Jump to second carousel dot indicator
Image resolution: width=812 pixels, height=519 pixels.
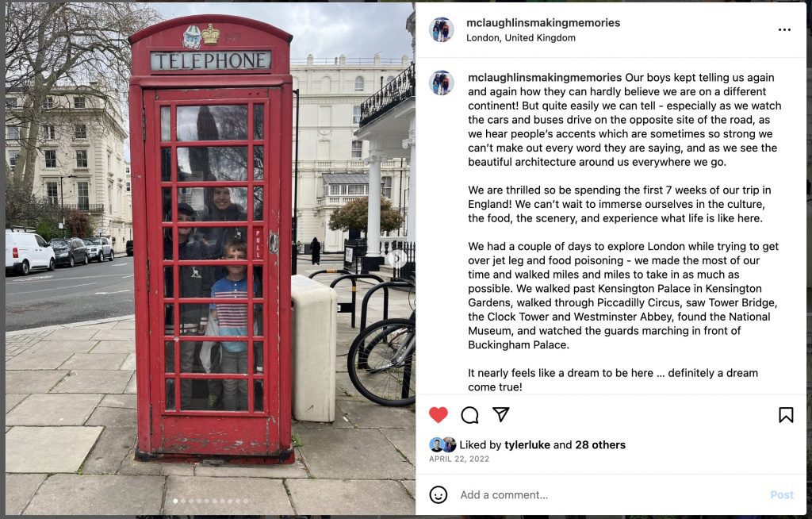click(183, 501)
